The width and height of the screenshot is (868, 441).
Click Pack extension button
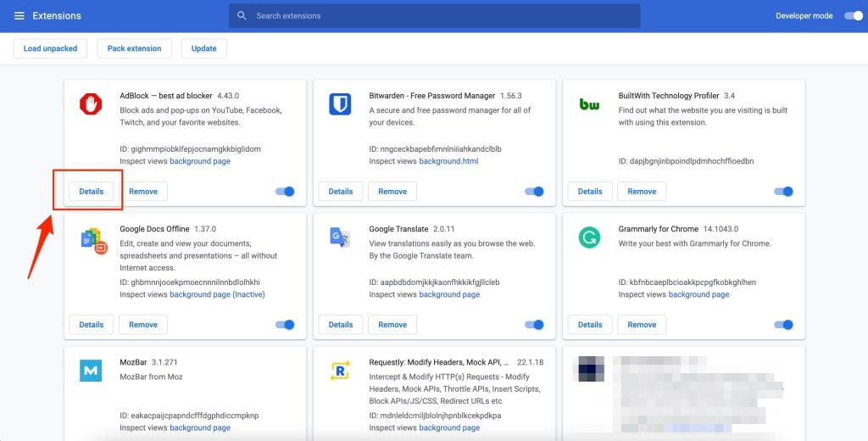tap(135, 48)
